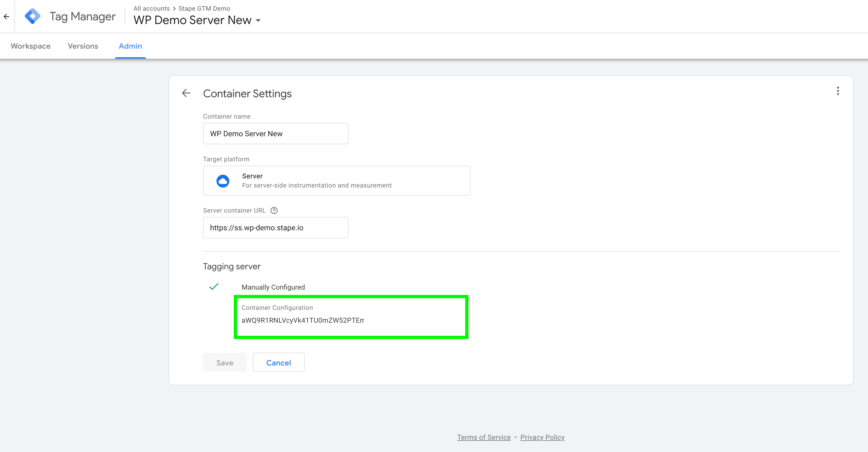Click the Server container URL input field
Viewport: 868px width, 452px height.
point(275,228)
